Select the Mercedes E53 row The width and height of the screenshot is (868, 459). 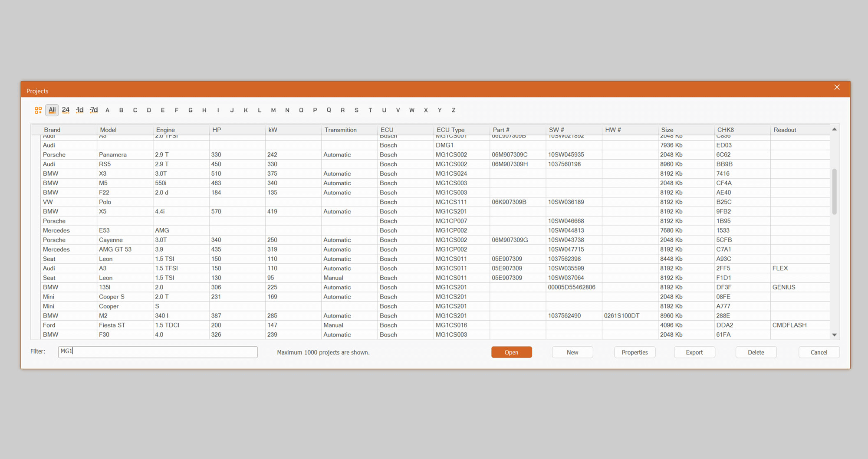coord(435,230)
